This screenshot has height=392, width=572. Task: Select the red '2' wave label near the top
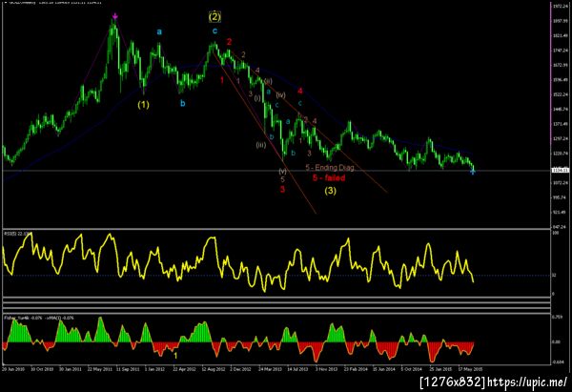(229, 42)
